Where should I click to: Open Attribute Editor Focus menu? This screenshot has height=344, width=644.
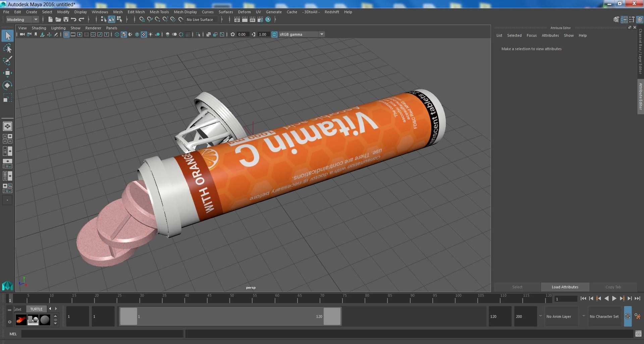click(x=531, y=36)
